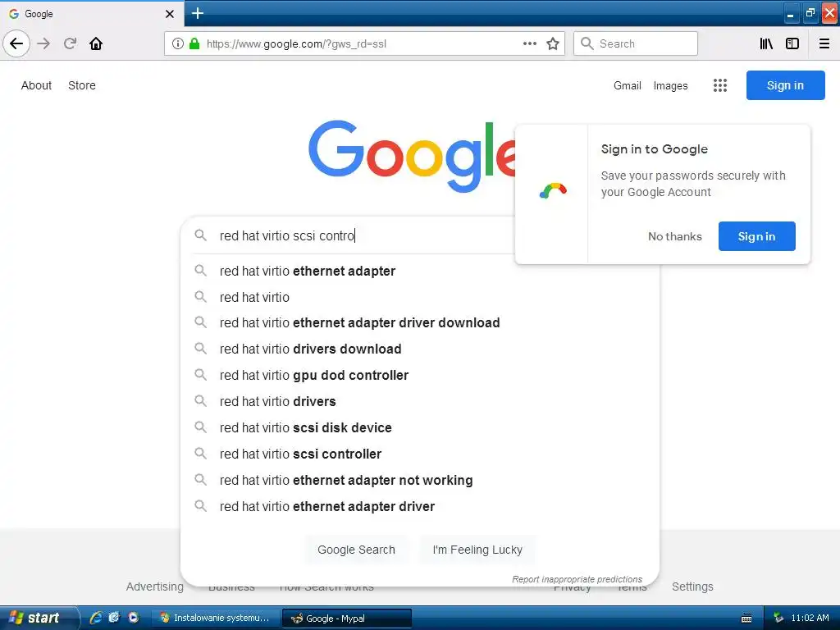Click the green padlock security icon
Screen dimensions: 840x630
point(194,43)
